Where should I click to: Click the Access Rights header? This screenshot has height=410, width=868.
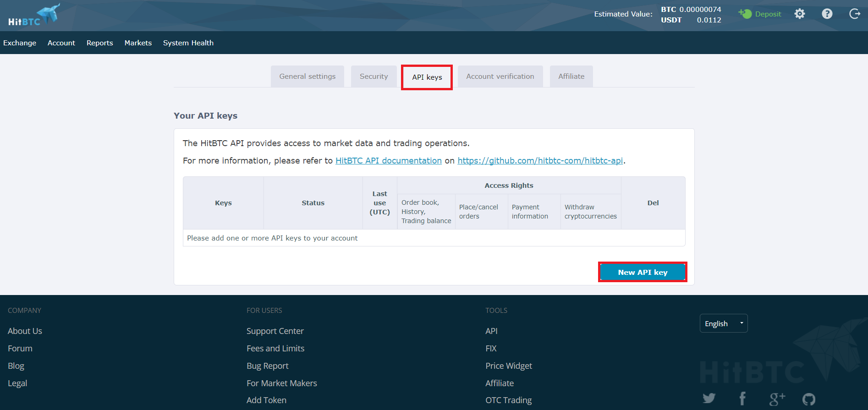click(509, 186)
